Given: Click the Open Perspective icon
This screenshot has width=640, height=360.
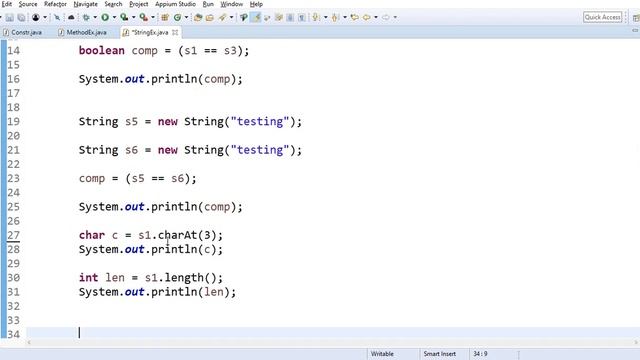Looking at the screenshot, I should [x=636, y=18].
